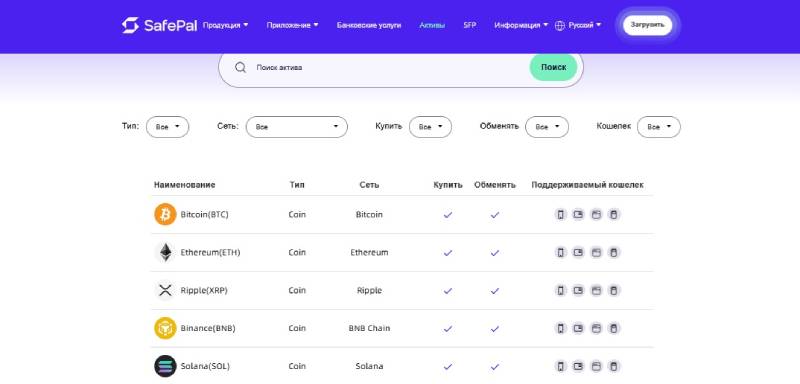800x384 pixels.
Task: Click browser extension wallet icon in Ethereum row
Action: pos(596,252)
